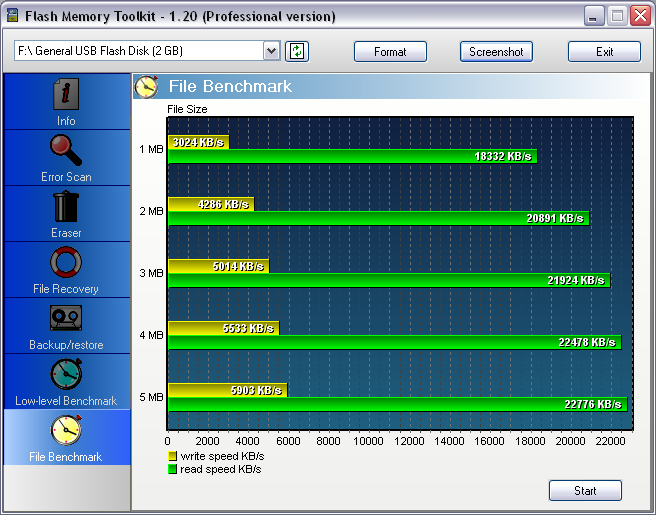Click the File Recovery label
The width and height of the screenshot is (656, 515).
click(x=66, y=289)
